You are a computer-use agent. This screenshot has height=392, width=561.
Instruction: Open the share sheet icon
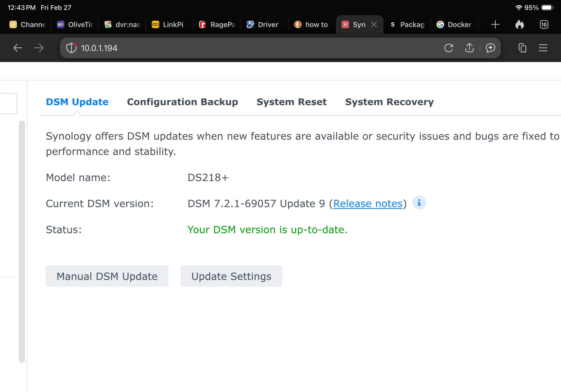(469, 48)
